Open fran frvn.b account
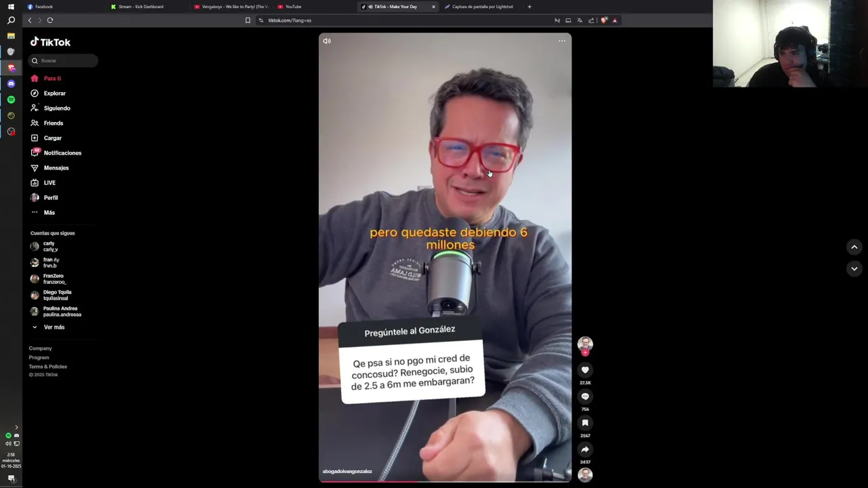The width and height of the screenshot is (868, 488). (45, 262)
